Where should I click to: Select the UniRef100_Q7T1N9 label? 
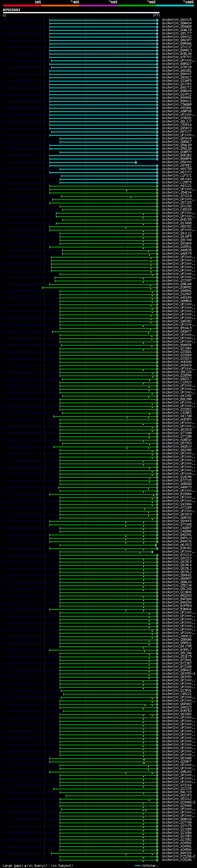[177, 433]
